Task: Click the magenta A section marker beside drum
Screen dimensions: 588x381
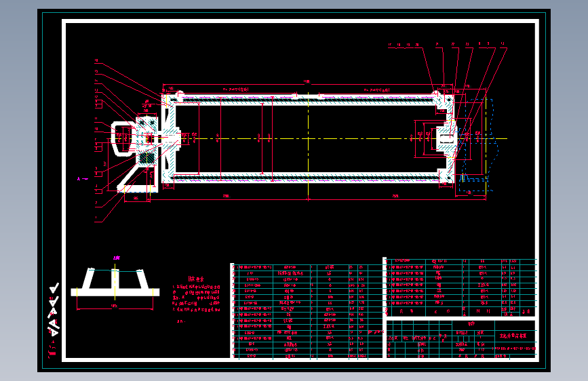Action: click(83, 179)
